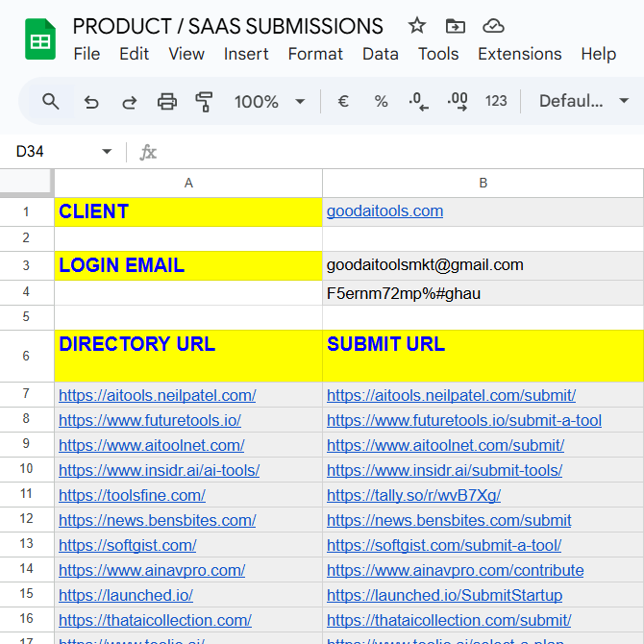The image size is (644, 644).
Task: Click the document title PRODUCT / SAAS SUBMISSIONS
Action: 228,26
